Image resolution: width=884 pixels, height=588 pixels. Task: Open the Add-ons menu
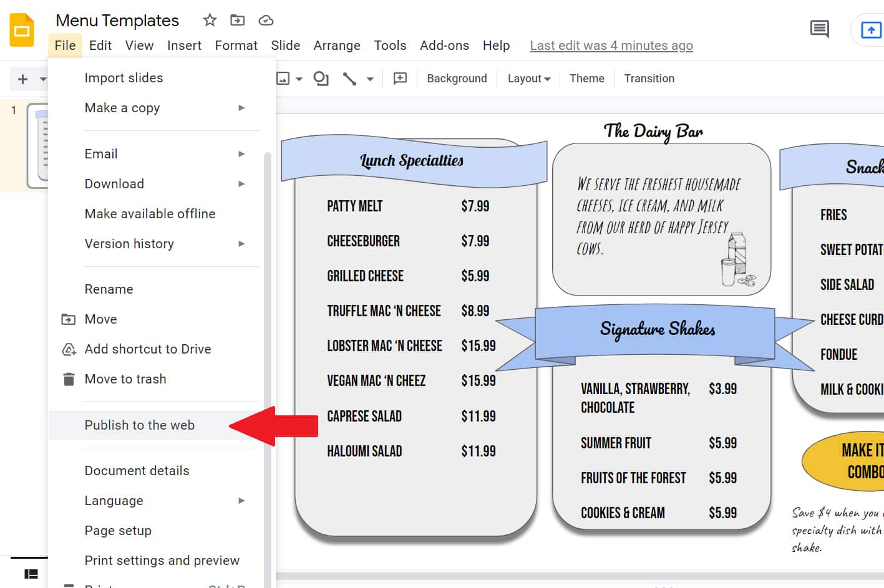click(444, 46)
